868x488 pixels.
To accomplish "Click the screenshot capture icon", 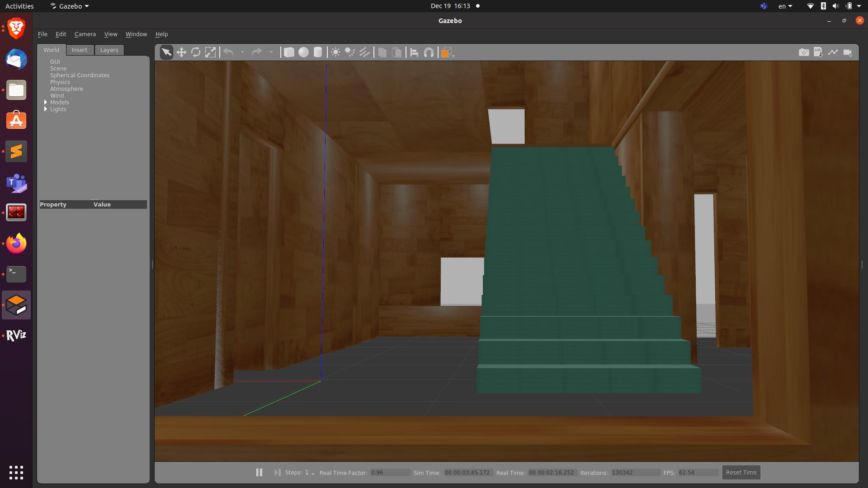I will 804,52.
